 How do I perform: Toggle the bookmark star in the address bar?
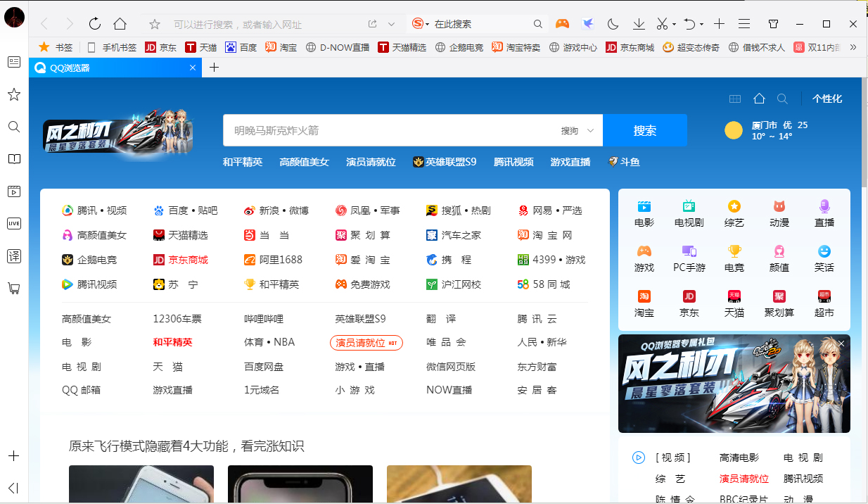tap(154, 23)
